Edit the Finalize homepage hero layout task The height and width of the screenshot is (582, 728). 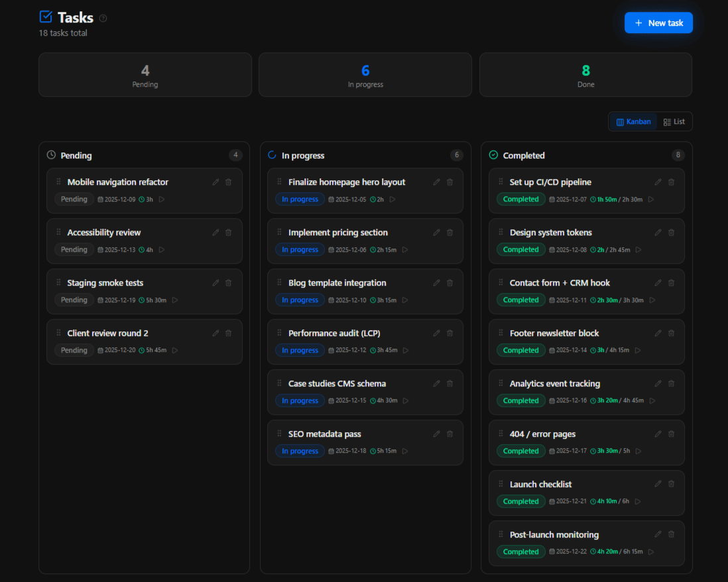coord(436,182)
